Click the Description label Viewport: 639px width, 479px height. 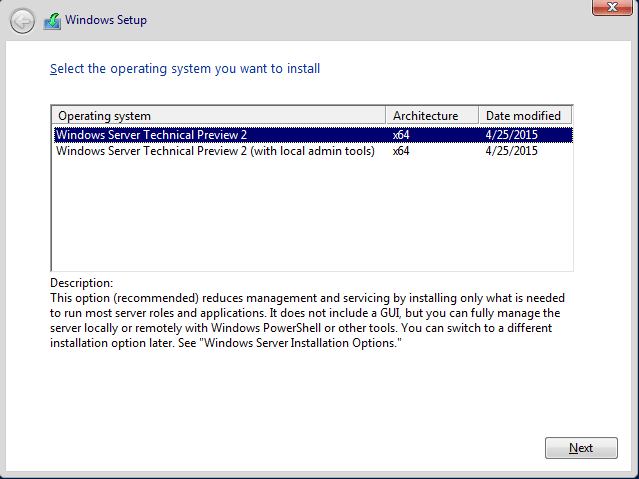pyautogui.click(x=81, y=283)
